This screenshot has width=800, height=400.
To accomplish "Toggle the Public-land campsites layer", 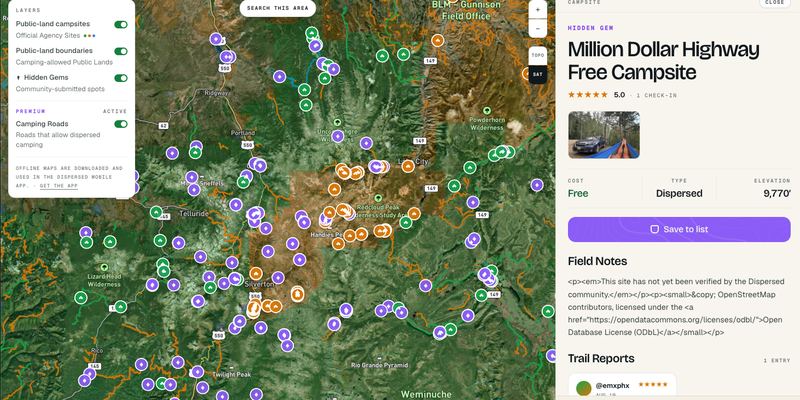I will [121, 24].
